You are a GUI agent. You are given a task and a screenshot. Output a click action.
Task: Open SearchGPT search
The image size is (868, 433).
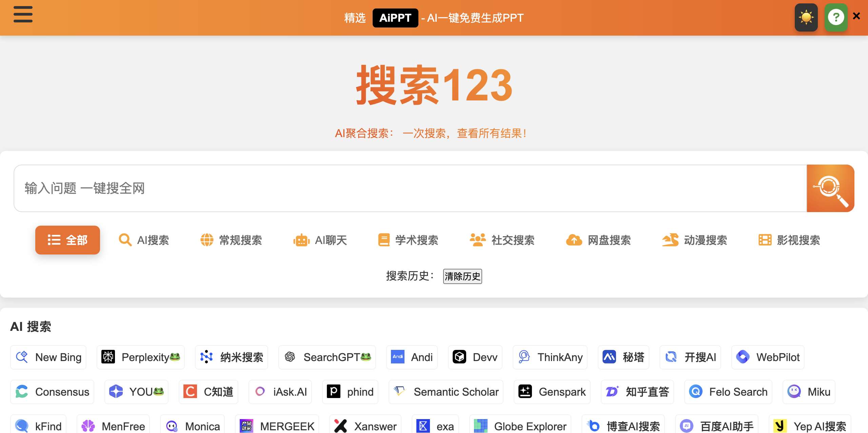click(327, 357)
